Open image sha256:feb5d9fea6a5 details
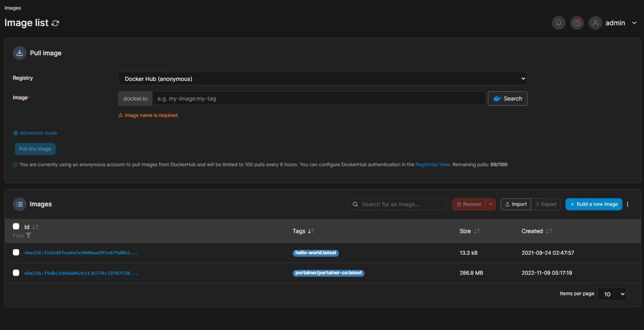Viewport: 644px width, 330px height. pyautogui.click(x=81, y=253)
